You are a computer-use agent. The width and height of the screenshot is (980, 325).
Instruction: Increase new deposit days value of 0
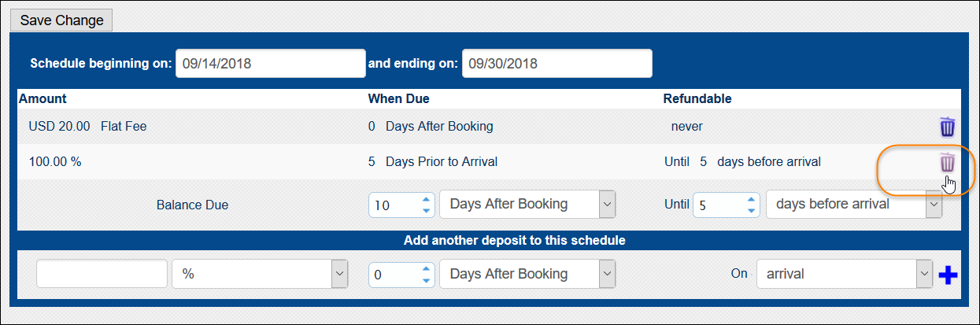click(x=426, y=268)
